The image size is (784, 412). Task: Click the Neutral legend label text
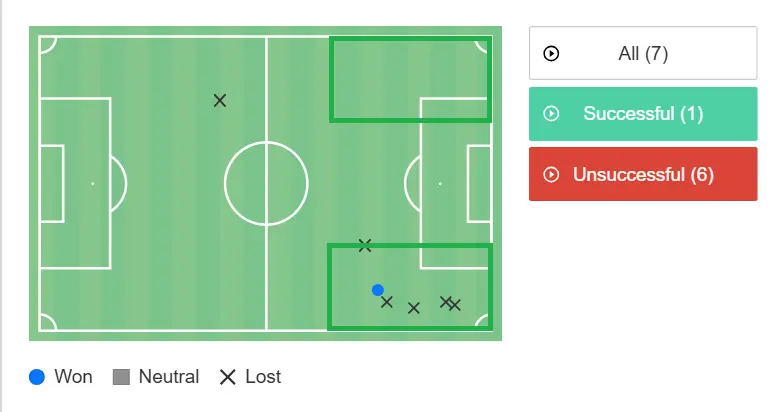pos(169,377)
